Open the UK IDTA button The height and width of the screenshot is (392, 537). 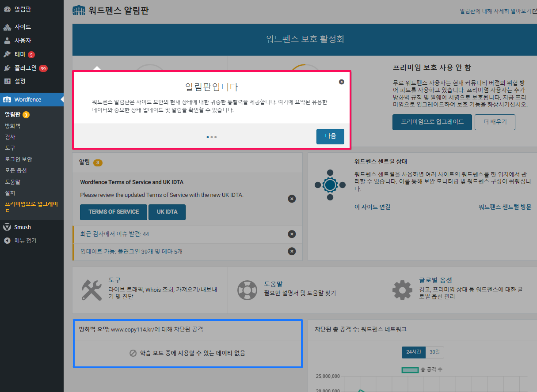click(x=167, y=212)
